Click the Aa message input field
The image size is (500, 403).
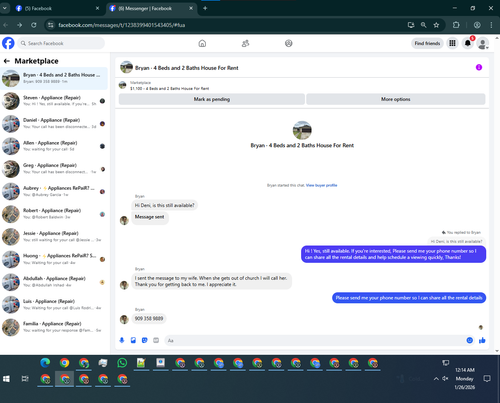click(315, 340)
